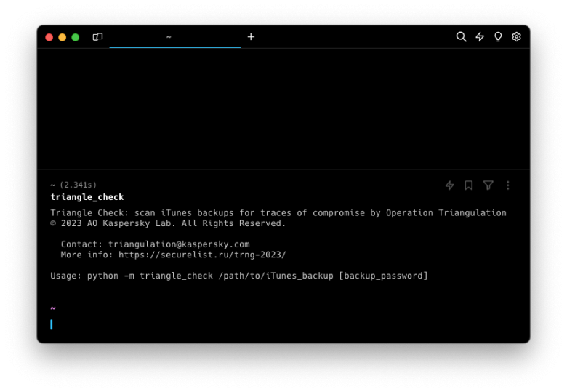This screenshot has width=567, height=392.
Task: Bookmark the triangle_check command block
Action: pyautogui.click(x=469, y=185)
